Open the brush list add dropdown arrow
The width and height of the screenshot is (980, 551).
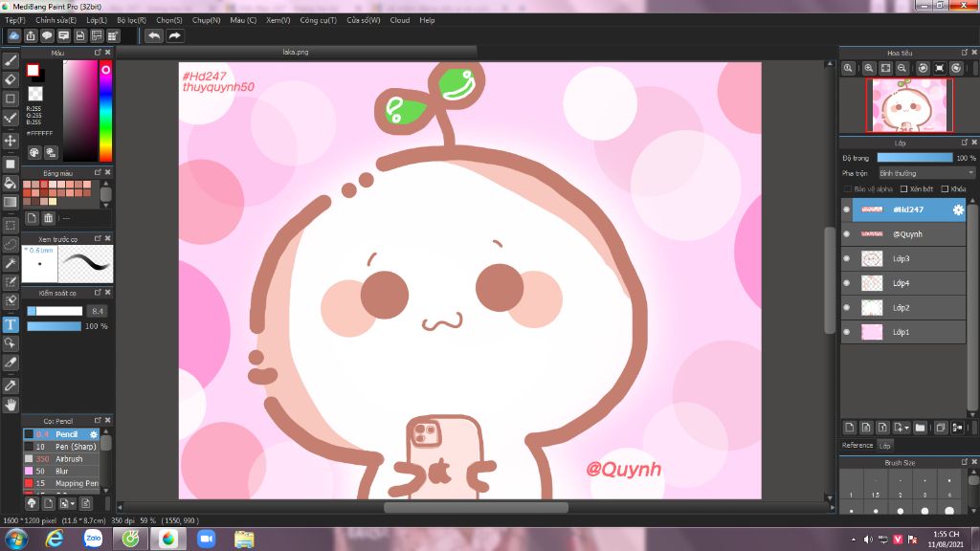coord(73,503)
